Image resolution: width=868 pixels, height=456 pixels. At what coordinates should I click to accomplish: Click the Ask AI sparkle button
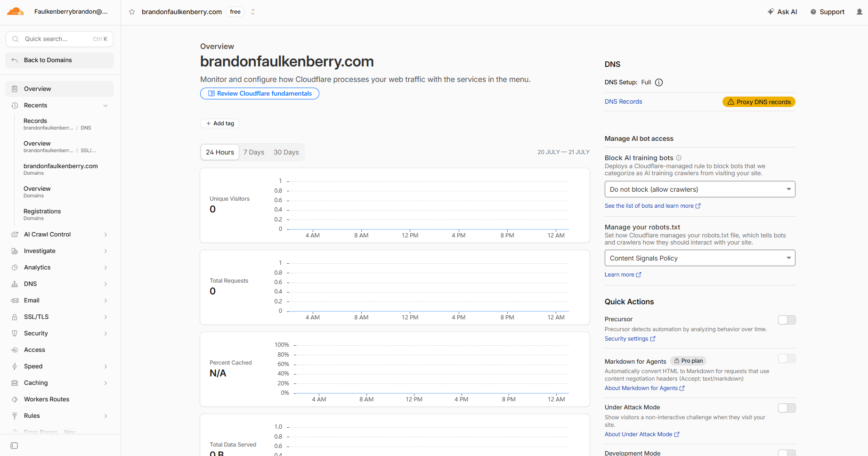pyautogui.click(x=782, y=12)
